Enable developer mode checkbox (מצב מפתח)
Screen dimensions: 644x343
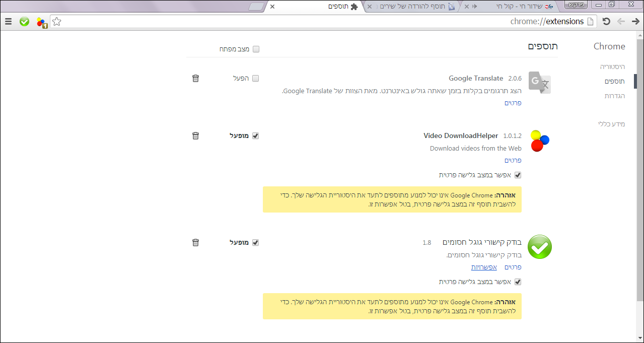pyautogui.click(x=256, y=49)
